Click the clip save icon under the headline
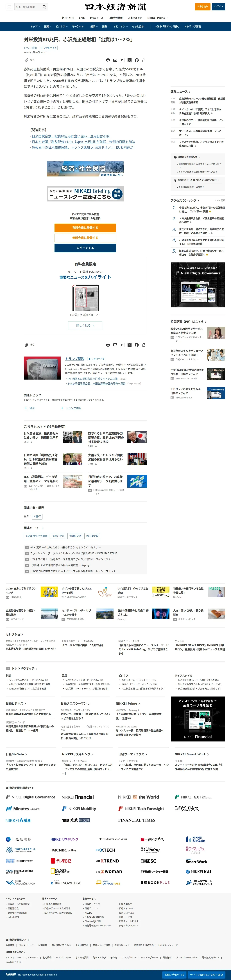Image resolution: width=231 pixels, height=980 pixels. [26, 60]
